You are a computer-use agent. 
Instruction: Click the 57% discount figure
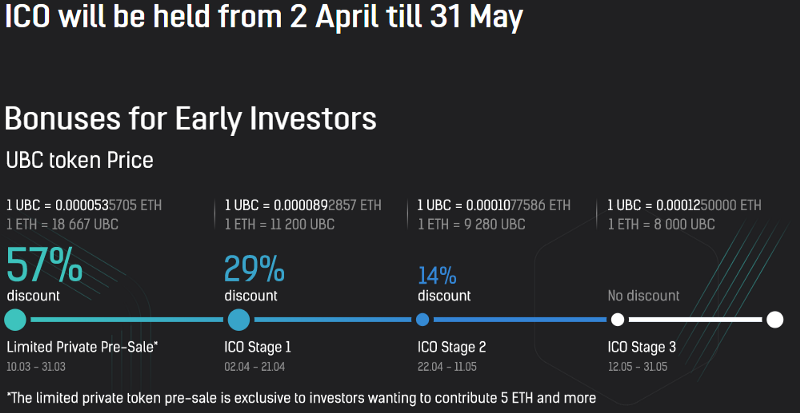pos(44,265)
